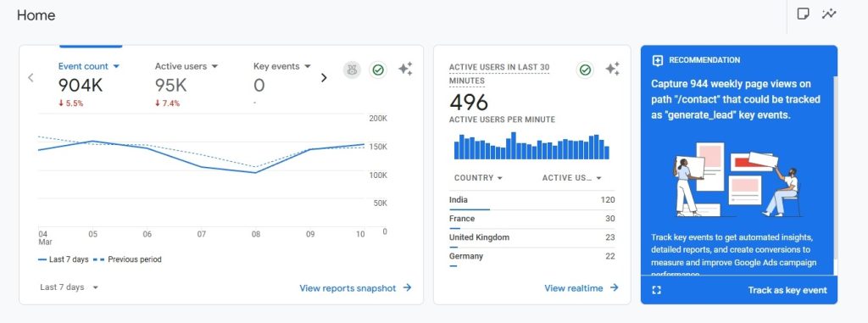Open the COUNTRY dimension dropdown
The height and width of the screenshot is (323, 868).
coord(478,178)
